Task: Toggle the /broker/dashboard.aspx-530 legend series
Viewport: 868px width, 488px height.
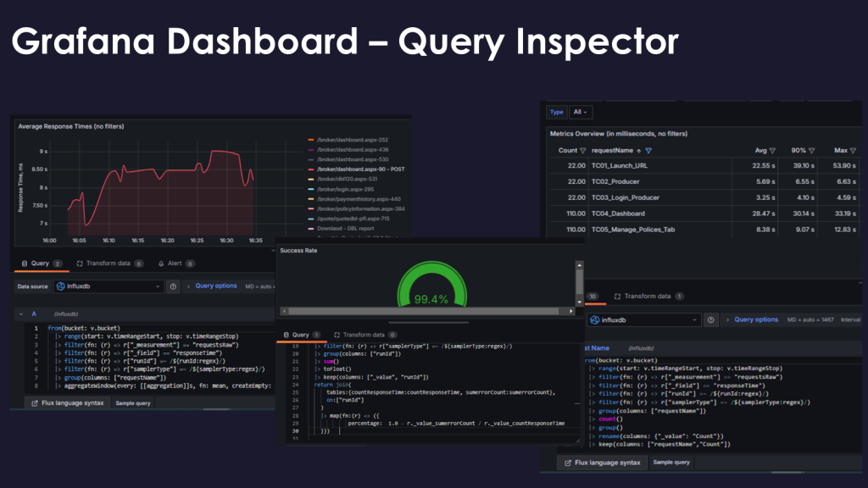Action: point(353,159)
